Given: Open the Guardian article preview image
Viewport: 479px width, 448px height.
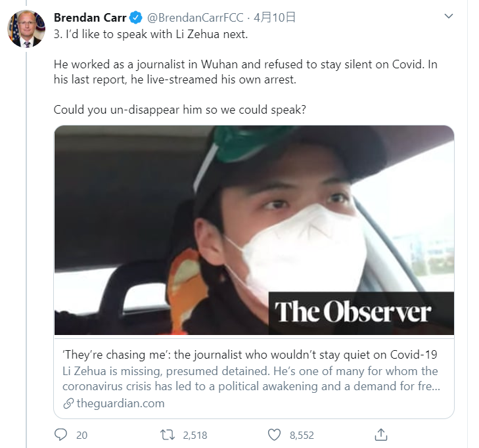Looking at the screenshot, I should coord(254,230).
